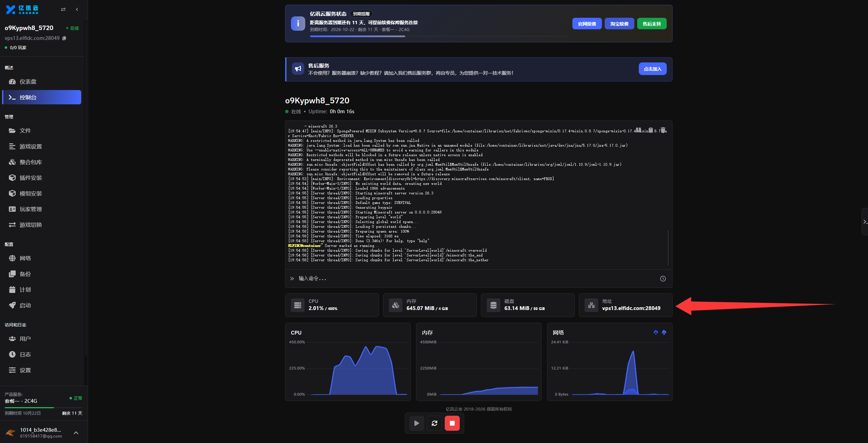The image size is (868, 443).
Task: Click the 售后支持 support button
Action: click(x=652, y=24)
